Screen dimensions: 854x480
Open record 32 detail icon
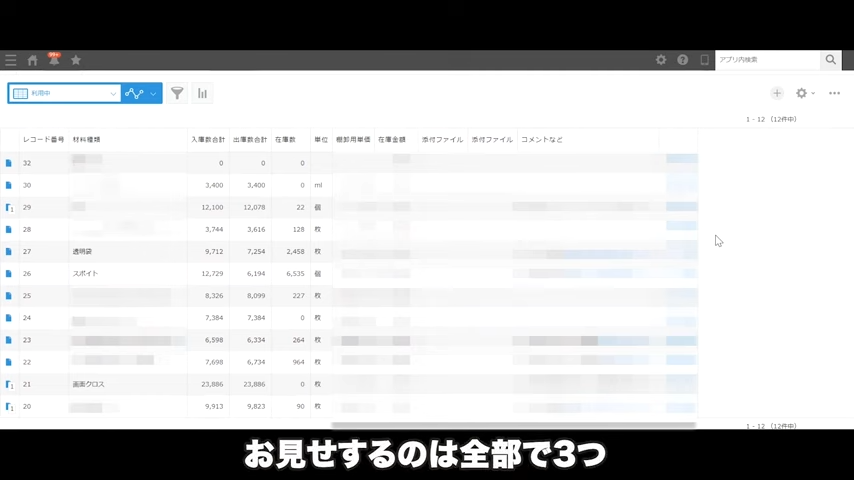[x=9, y=163]
